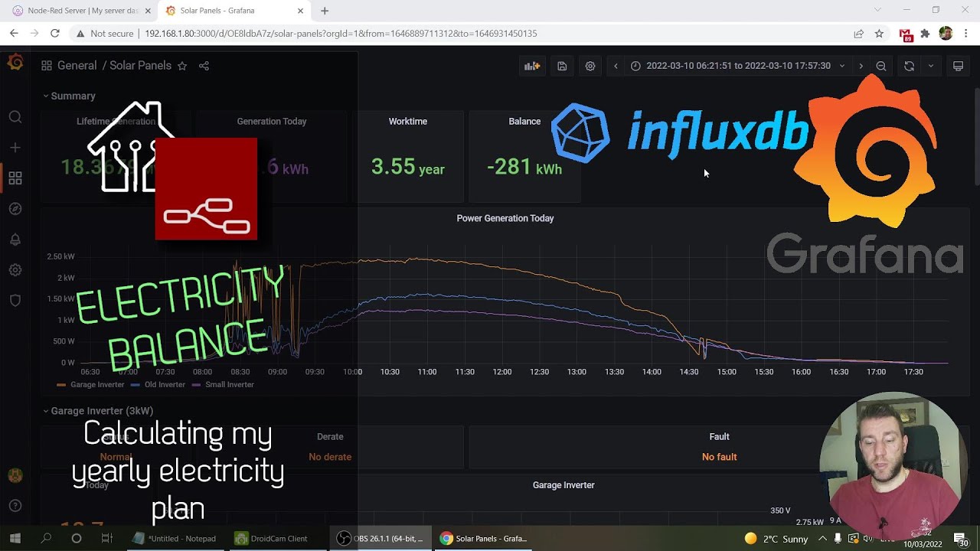Open the Alerting bell icon
This screenshot has width=980, height=551.
(15, 240)
